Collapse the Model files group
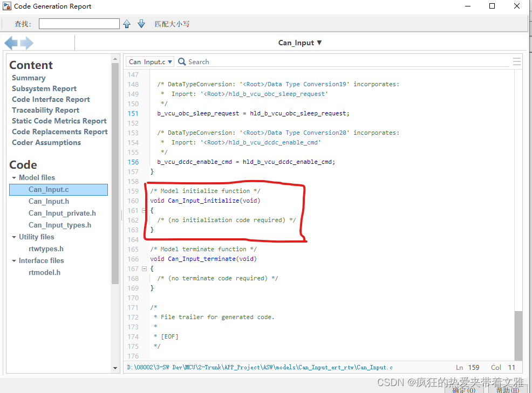The width and height of the screenshot is (532, 393). point(14,178)
